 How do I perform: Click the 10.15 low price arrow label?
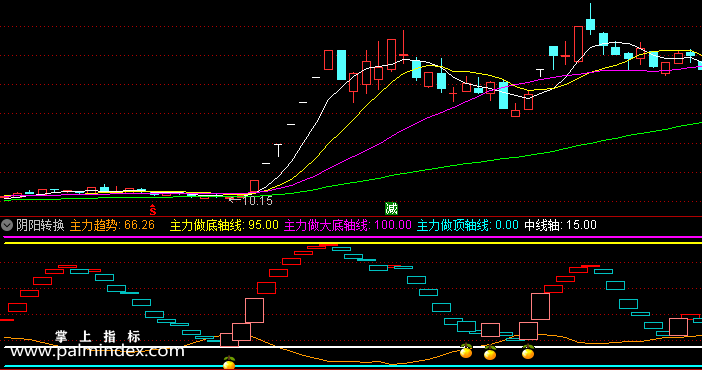pos(251,201)
